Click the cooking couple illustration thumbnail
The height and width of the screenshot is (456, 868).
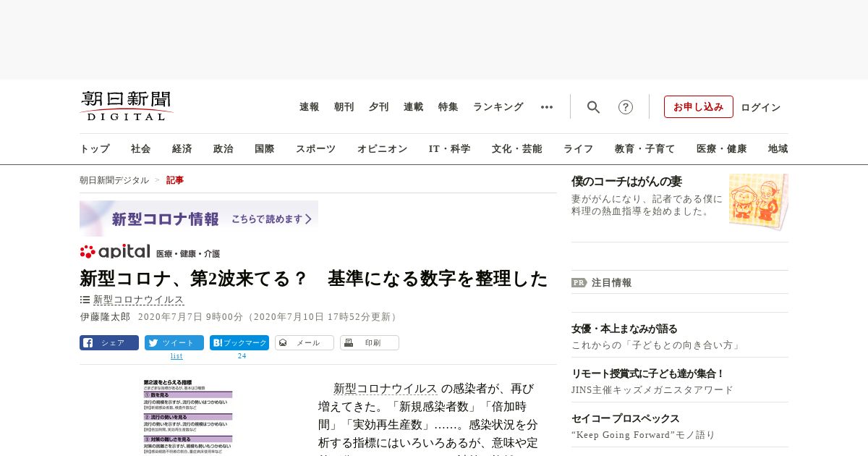[759, 201]
